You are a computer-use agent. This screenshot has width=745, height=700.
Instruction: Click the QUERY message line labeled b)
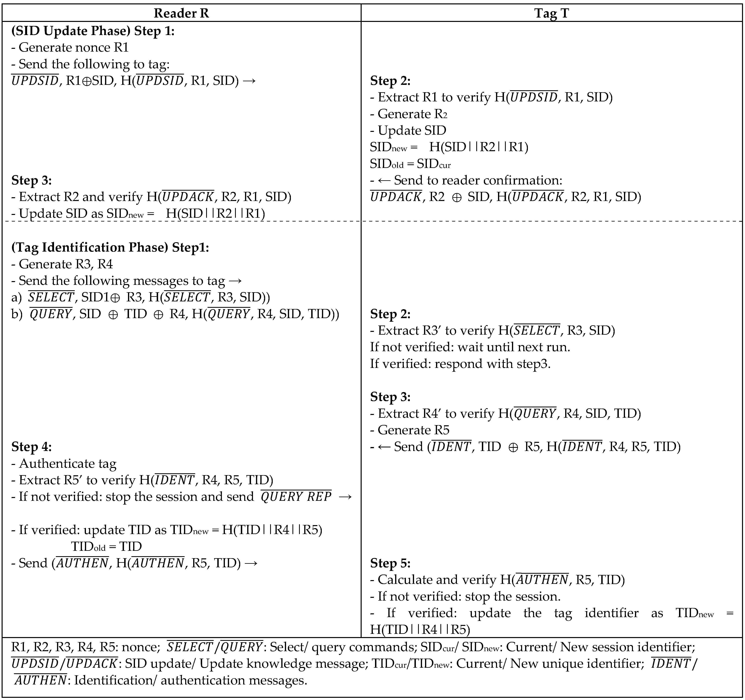coord(175,314)
